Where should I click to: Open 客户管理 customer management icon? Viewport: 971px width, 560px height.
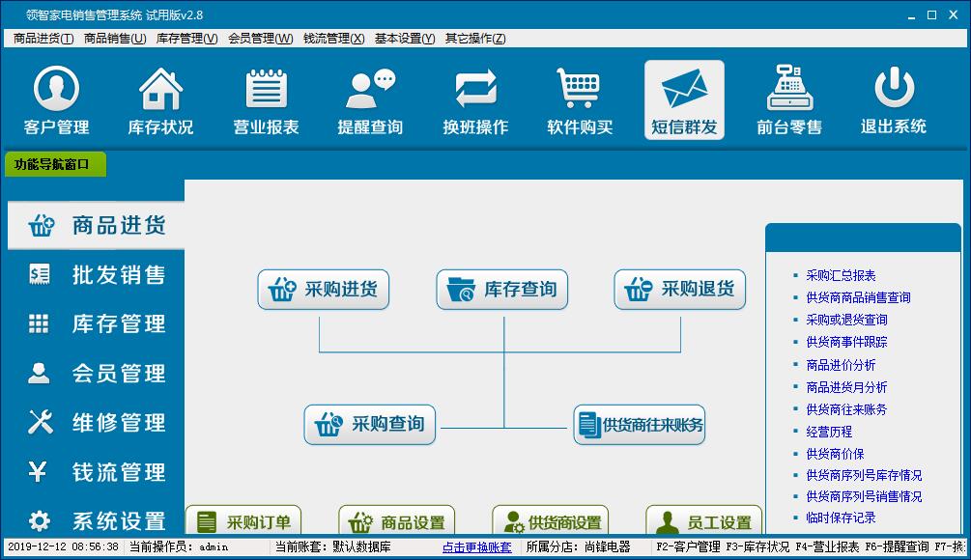[56, 100]
